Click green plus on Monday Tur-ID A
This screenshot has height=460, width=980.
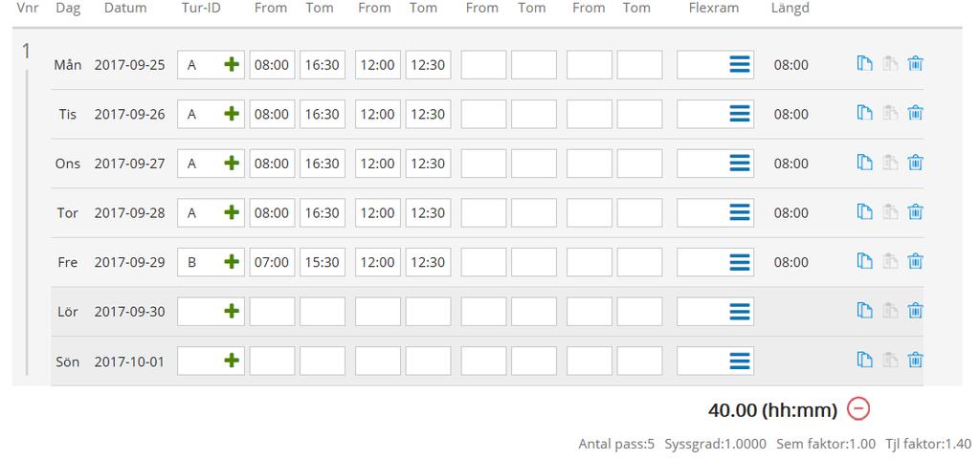[232, 64]
